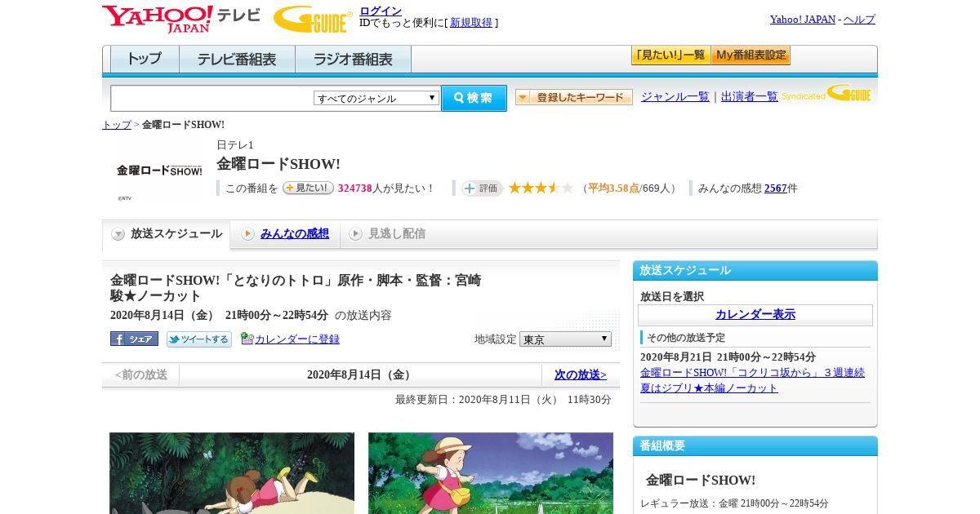Click 最終更新日 timestamp text
980x514 pixels.
[503, 400]
